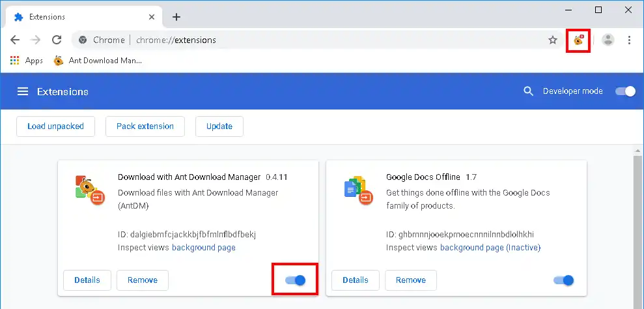Click the Chrome site info icon in address bar
Screen dimensions: 644x309
point(83,40)
